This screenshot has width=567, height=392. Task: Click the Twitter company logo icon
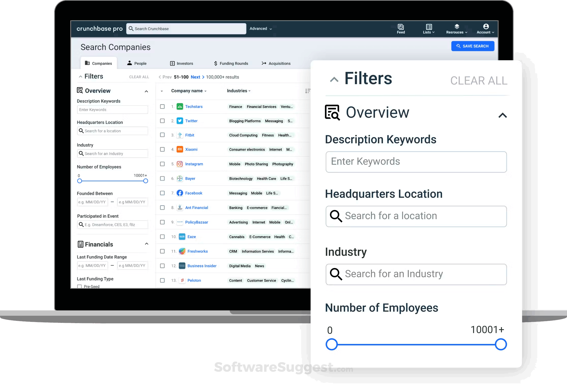[180, 121]
